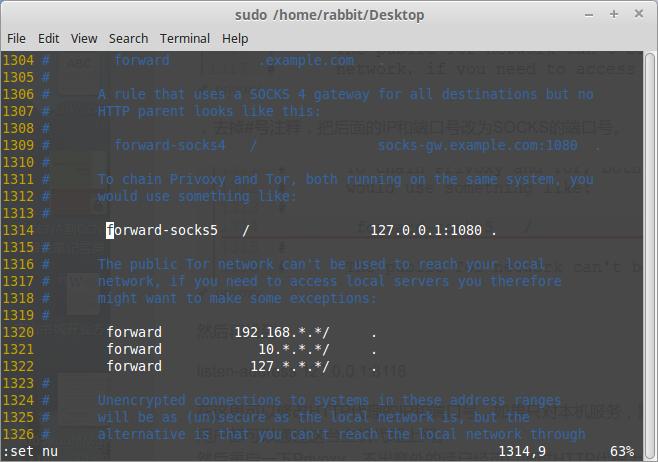Viewport: 658px width, 462px height.
Task: Click 'alternative is that you can't reach' line
Action: click(342, 434)
